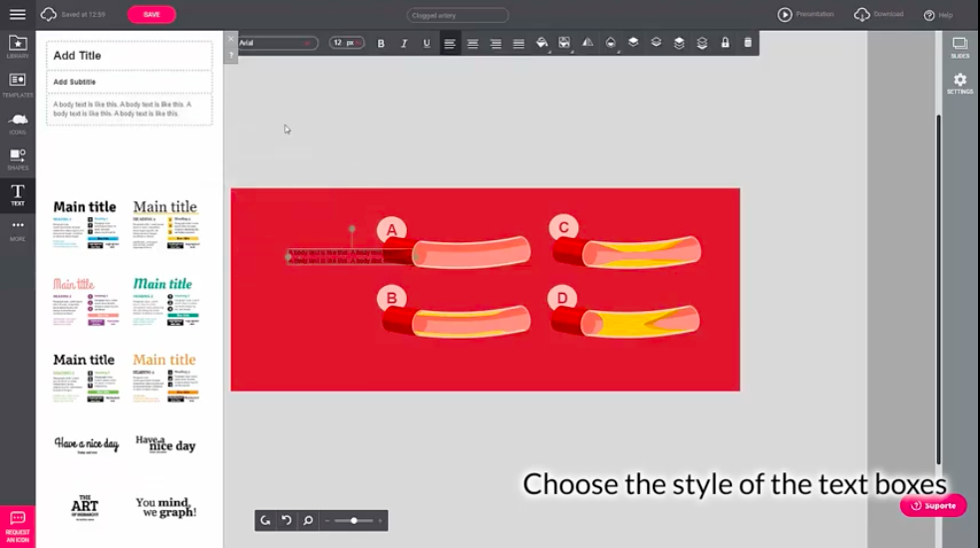
Task: Open the Library panel in sidebar
Action: coord(17,46)
